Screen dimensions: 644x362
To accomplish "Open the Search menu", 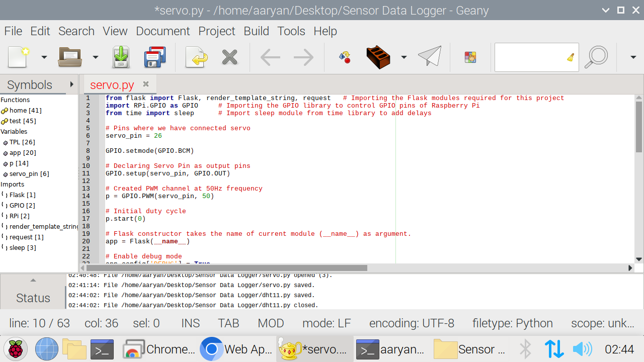I will (x=76, y=31).
